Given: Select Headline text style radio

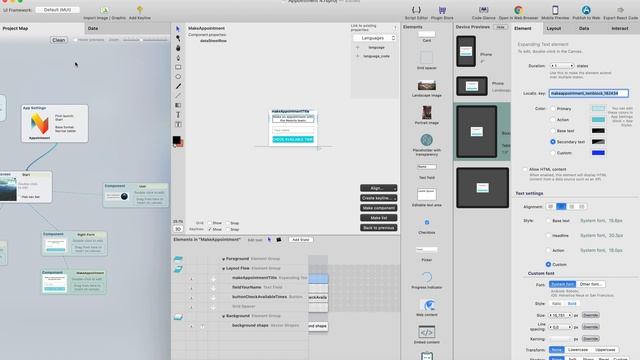Looking at the screenshot, I should tap(548, 236).
